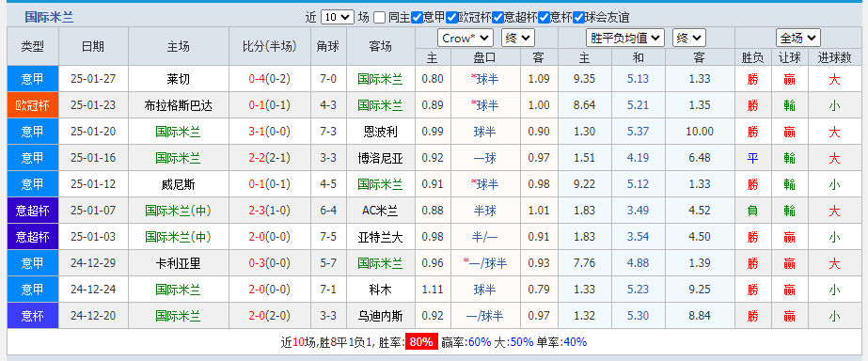Open the 终 dropdown beside Crow*
The width and height of the screenshot is (868, 361).
pyautogui.click(x=517, y=38)
